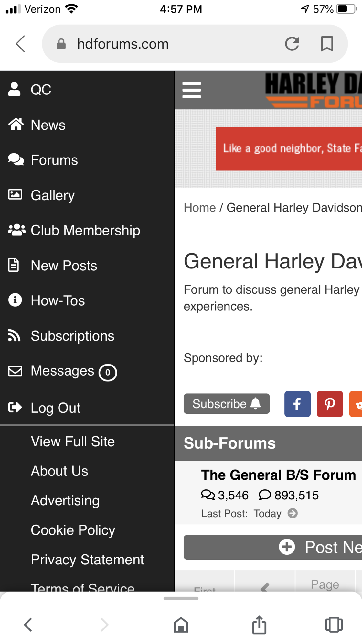Viewport: 362px width, 644px height.
Task: Share to Facebook icon
Action: click(297, 404)
